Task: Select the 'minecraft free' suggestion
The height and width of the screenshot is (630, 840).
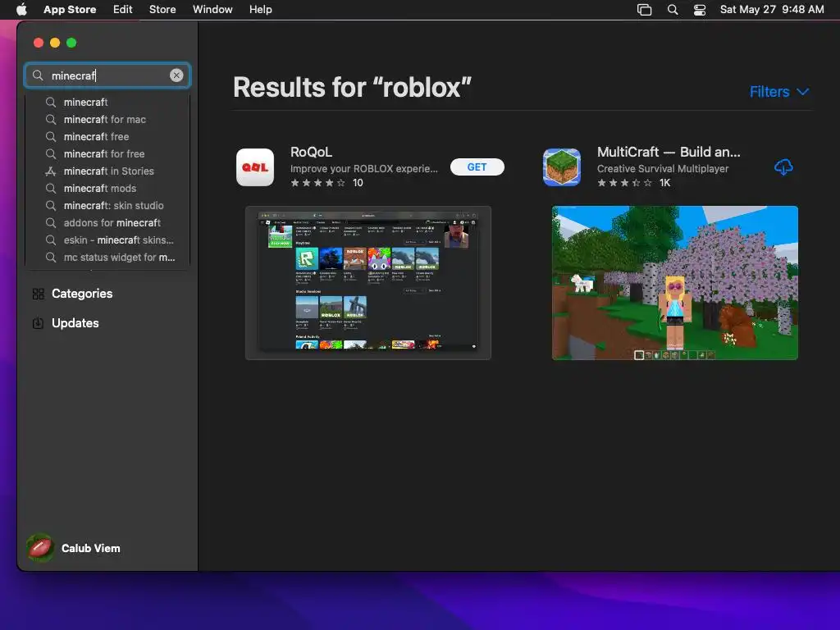Action: tap(107, 137)
